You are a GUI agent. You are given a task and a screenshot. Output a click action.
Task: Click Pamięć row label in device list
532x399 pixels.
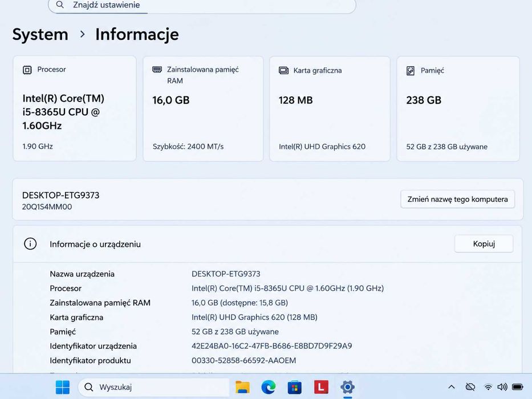pyautogui.click(x=63, y=332)
